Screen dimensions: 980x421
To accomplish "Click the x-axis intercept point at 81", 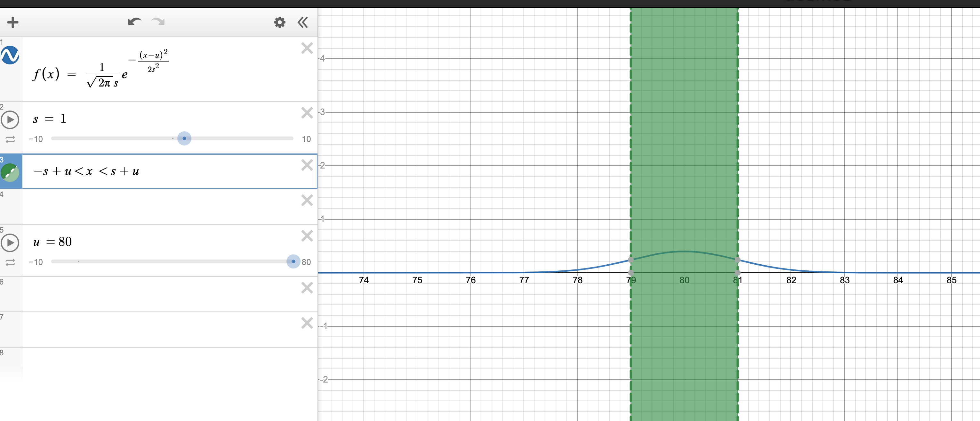I will (x=738, y=273).
